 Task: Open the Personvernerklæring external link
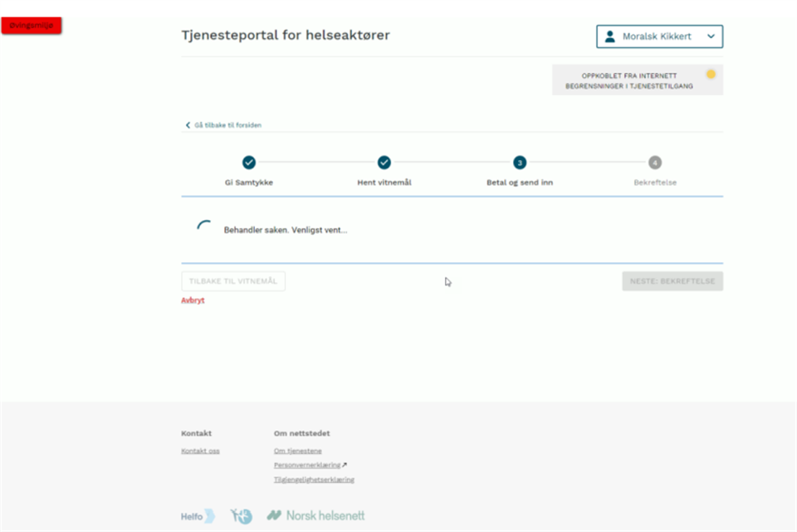[307, 465]
